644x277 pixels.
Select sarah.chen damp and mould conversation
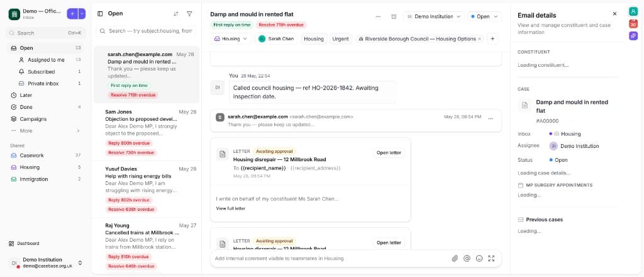pos(146,74)
